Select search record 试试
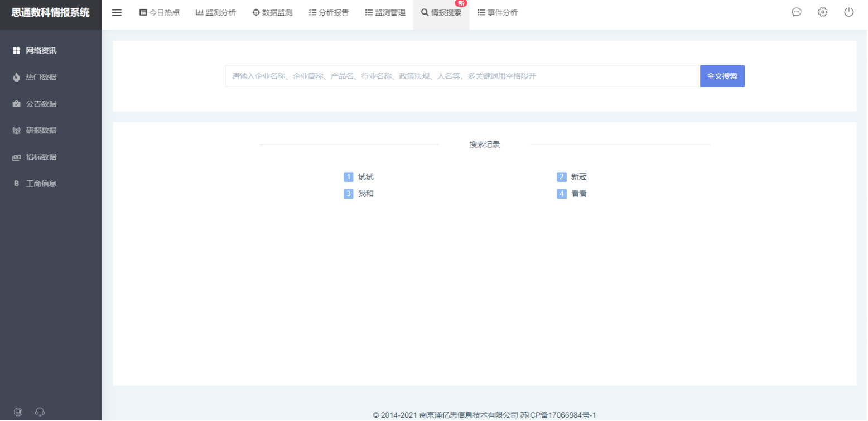 point(365,177)
